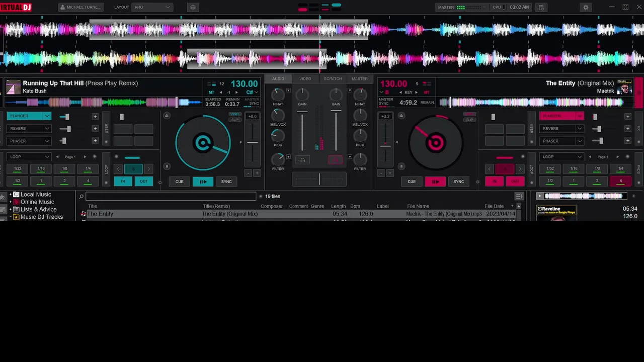The image size is (644, 362).
Task: Add parameter for right deck Reverb effect
Action: 627,129
